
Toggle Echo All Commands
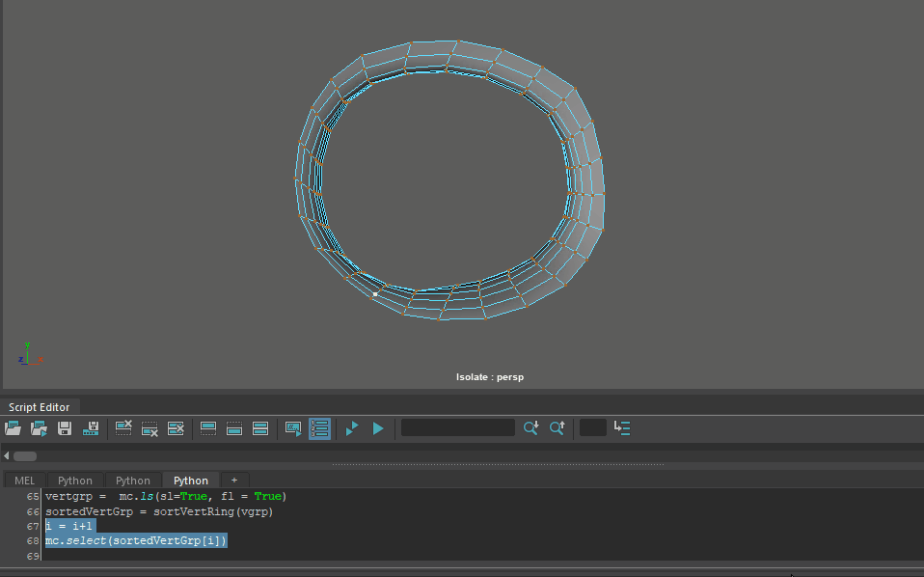(x=293, y=427)
